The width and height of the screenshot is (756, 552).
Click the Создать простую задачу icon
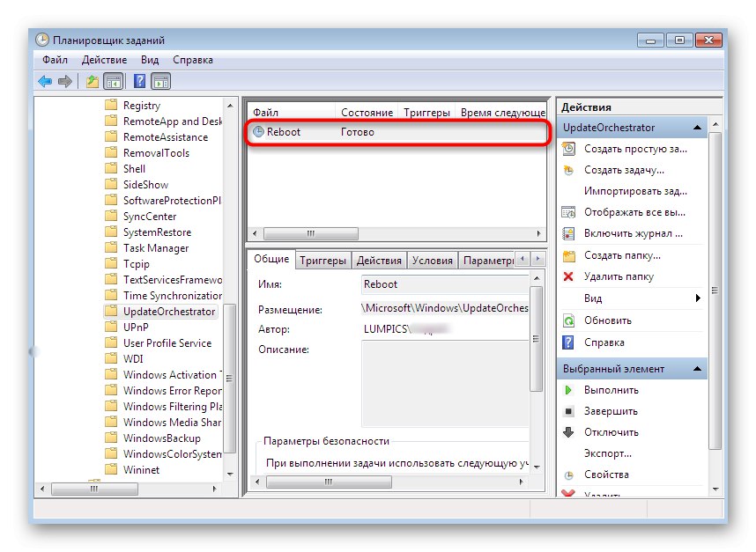[x=569, y=149]
